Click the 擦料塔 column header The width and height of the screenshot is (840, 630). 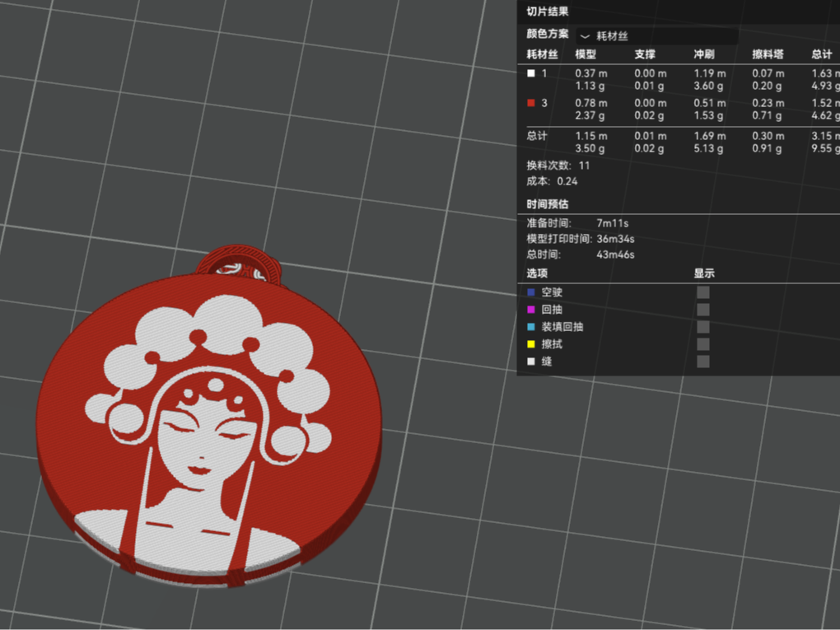(x=768, y=54)
